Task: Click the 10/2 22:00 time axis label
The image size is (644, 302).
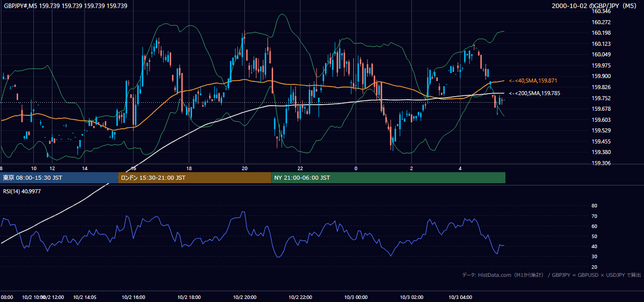Action: 301,297
